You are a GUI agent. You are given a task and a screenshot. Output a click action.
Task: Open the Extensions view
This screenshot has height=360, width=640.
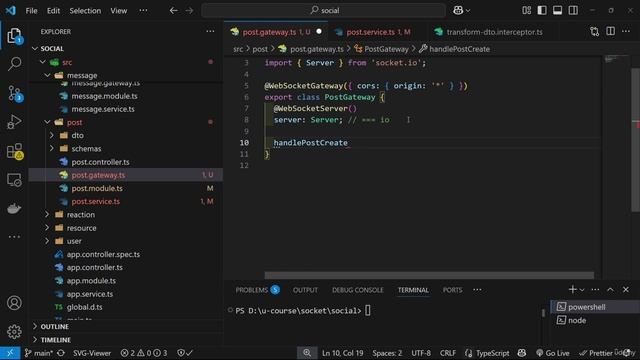click(14, 151)
